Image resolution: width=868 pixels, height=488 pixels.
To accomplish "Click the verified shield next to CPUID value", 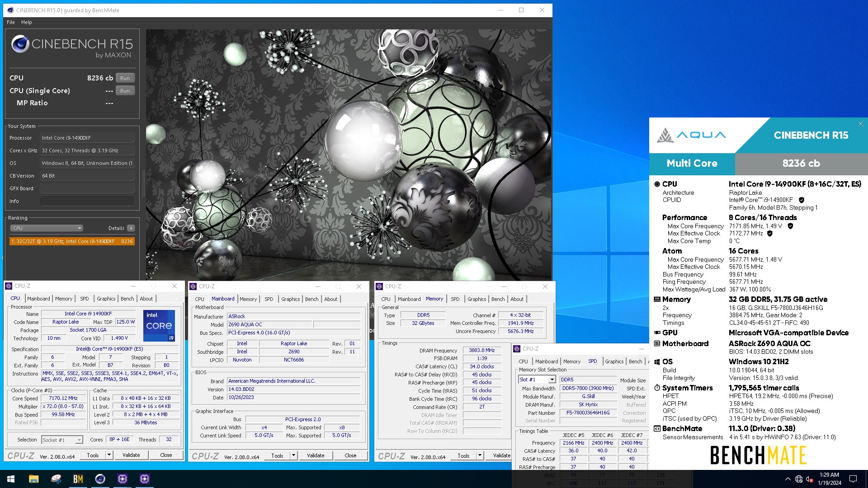I will [802, 200].
